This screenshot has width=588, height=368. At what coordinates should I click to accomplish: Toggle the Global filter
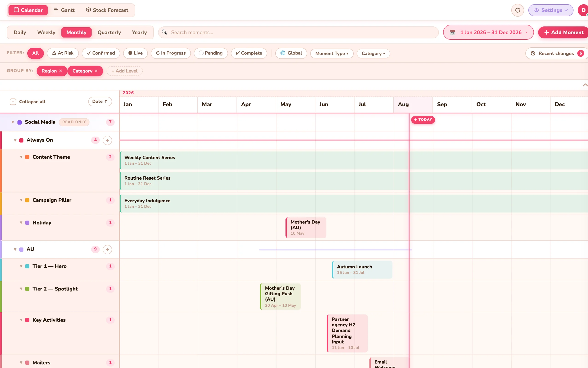click(291, 53)
